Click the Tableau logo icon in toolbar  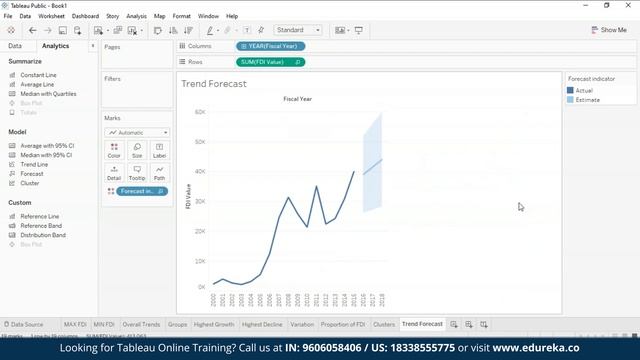[11, 30]
